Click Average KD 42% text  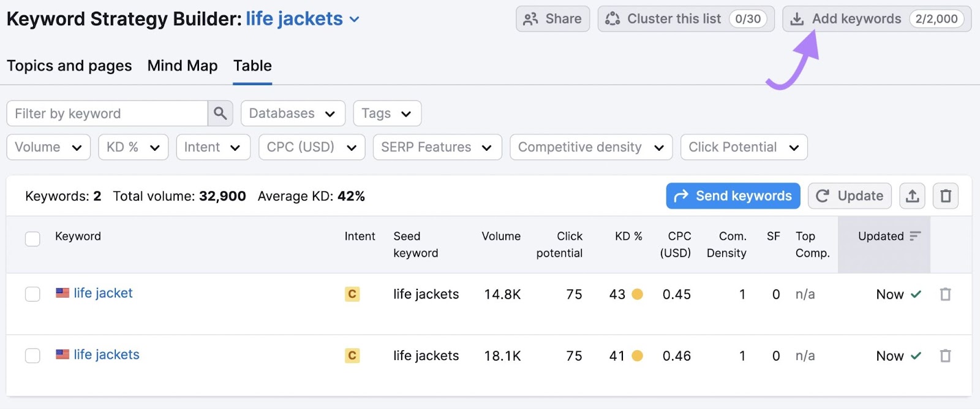coord(311,196)
